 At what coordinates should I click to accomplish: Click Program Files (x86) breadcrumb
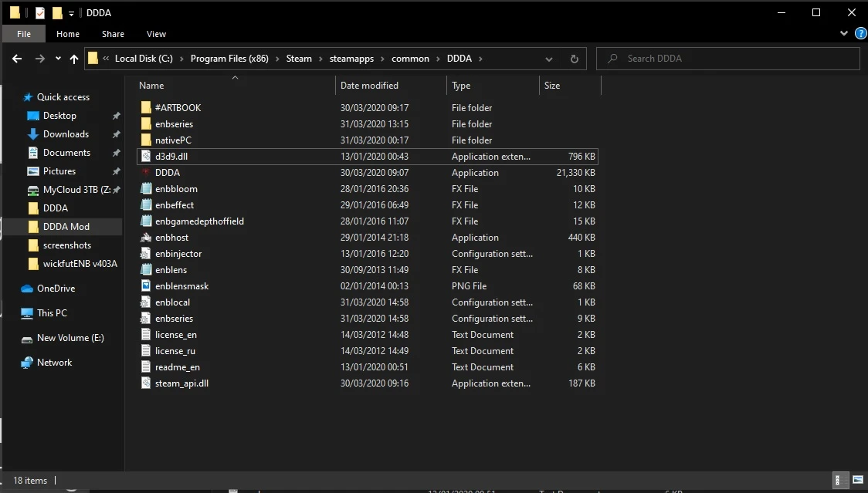point(229,59)
